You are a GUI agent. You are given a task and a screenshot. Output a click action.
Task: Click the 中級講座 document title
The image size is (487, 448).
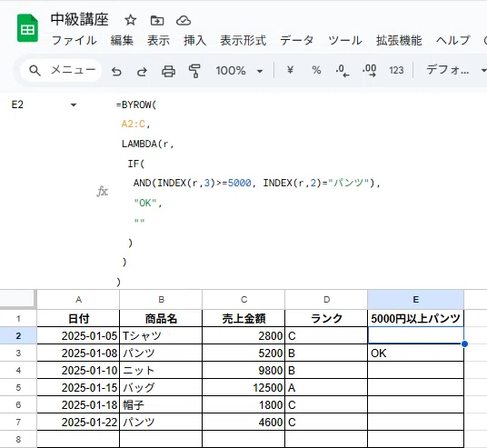pos(80,20)
